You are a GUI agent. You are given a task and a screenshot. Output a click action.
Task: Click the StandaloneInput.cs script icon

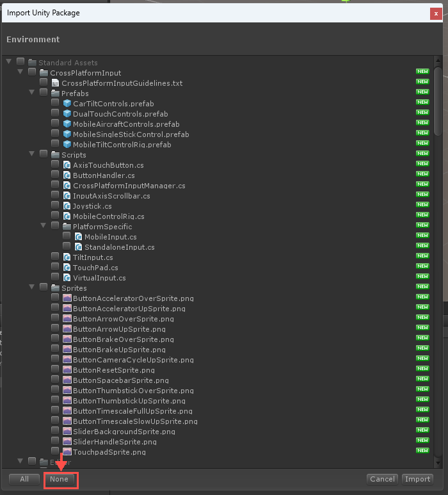[x=78, y=247]
